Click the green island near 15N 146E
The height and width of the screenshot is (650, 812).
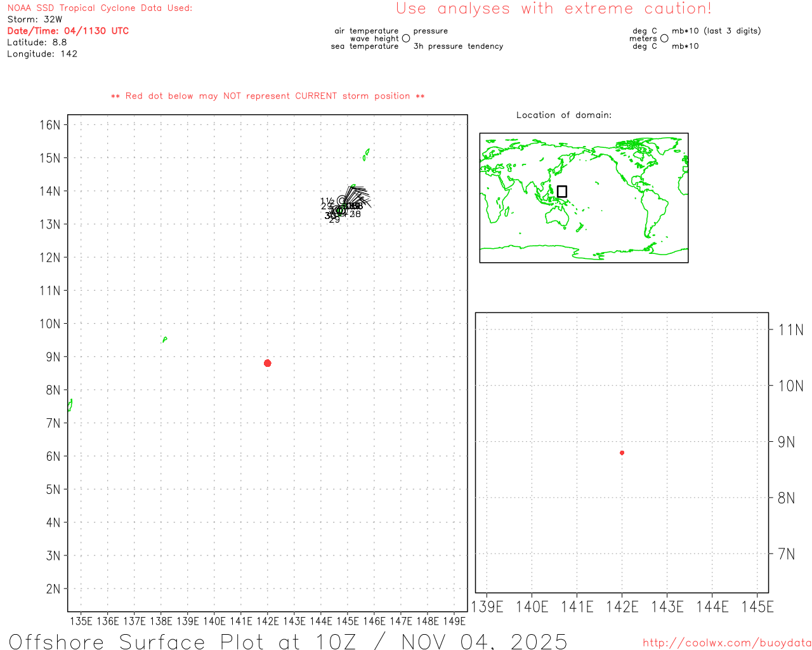pyautogui.click(x=366, y=154)
